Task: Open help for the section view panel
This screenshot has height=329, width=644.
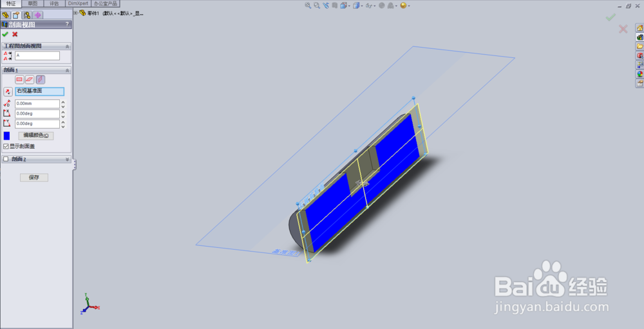Action: [x=68, y=24]
